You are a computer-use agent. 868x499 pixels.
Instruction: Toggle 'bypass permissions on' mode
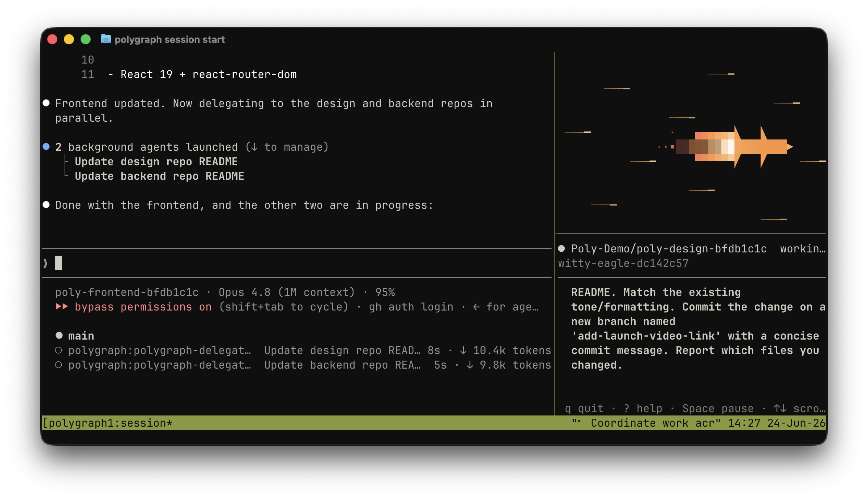143,307
